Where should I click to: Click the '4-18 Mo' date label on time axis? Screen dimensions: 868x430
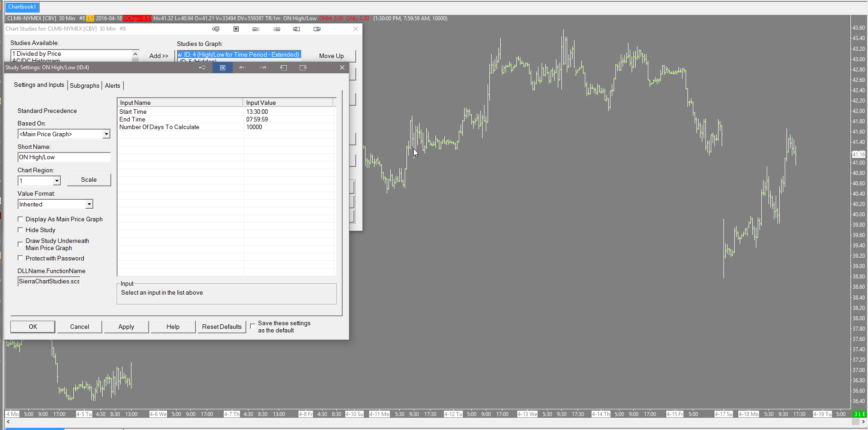749,414
